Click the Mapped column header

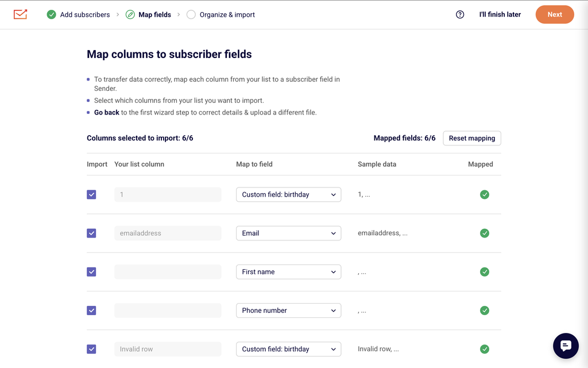pyautogui.click(x=481, y=164)
